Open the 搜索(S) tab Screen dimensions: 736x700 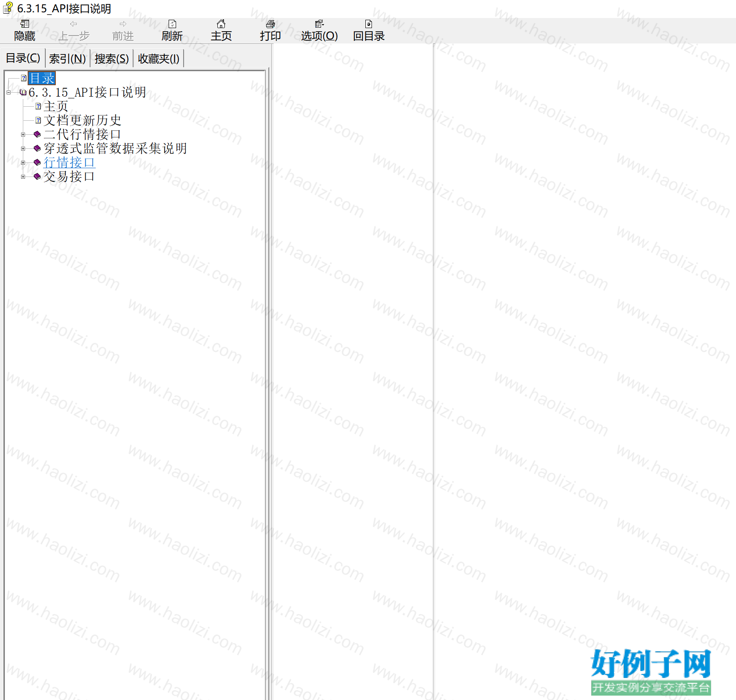(112, 59)
